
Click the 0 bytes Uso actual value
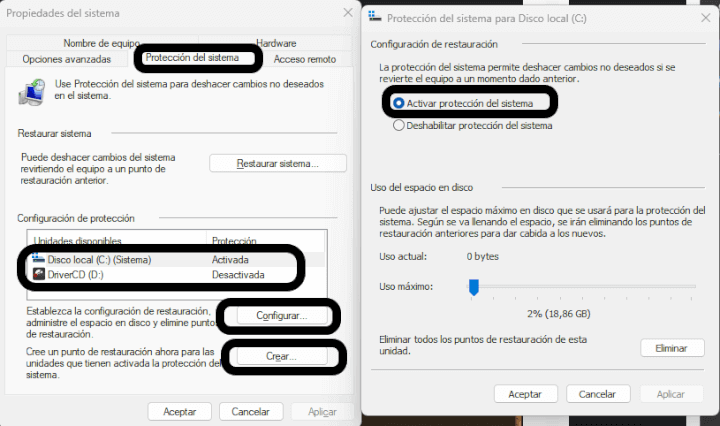[483, 257]
